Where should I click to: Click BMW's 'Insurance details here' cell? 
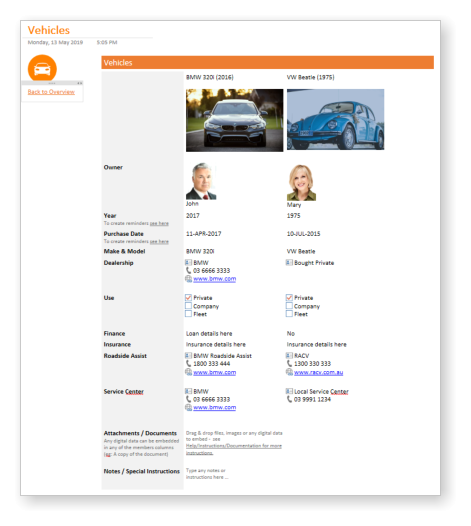(216, 345)
